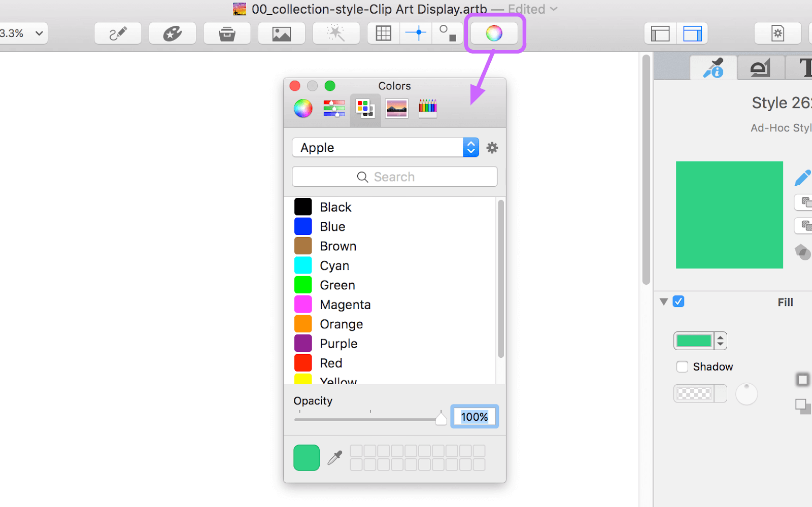Viewport: 812px width, 507px height.
Task: Click the green Fill color well
Action: (x=694, y=341)
